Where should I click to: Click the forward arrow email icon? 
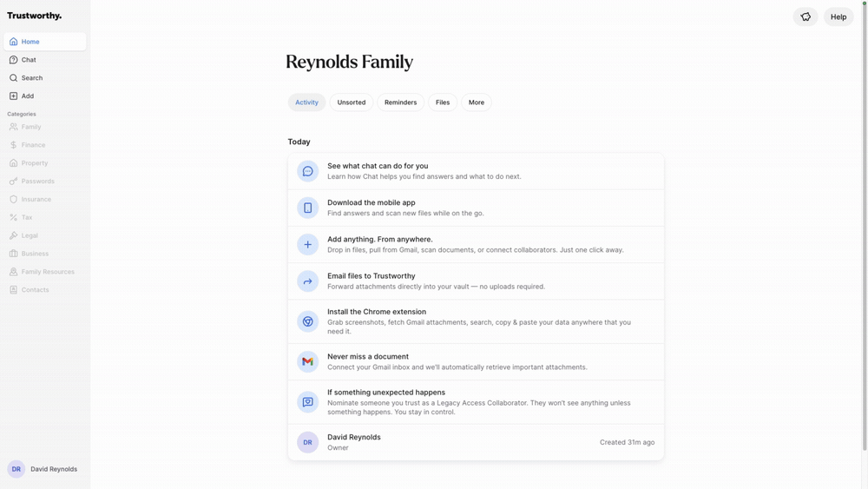307,281
